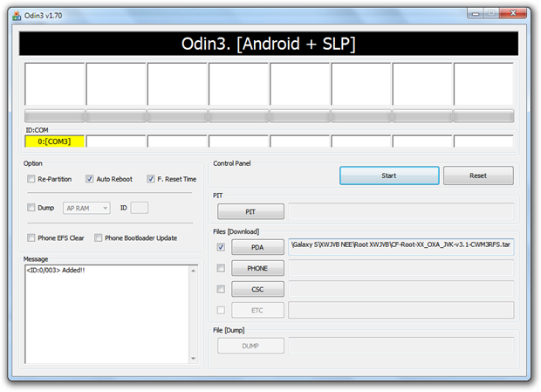Check the Phone EFS Clear option

click(31, 237)
